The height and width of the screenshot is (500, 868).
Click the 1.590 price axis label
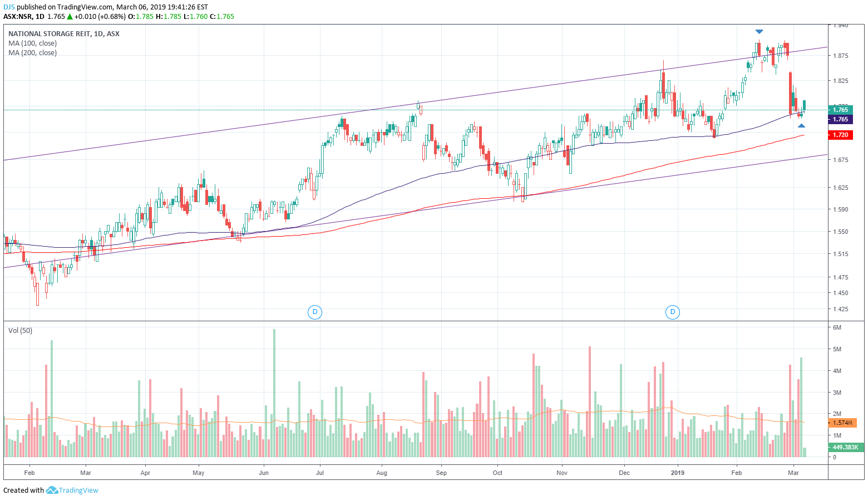tap(840, 209)
